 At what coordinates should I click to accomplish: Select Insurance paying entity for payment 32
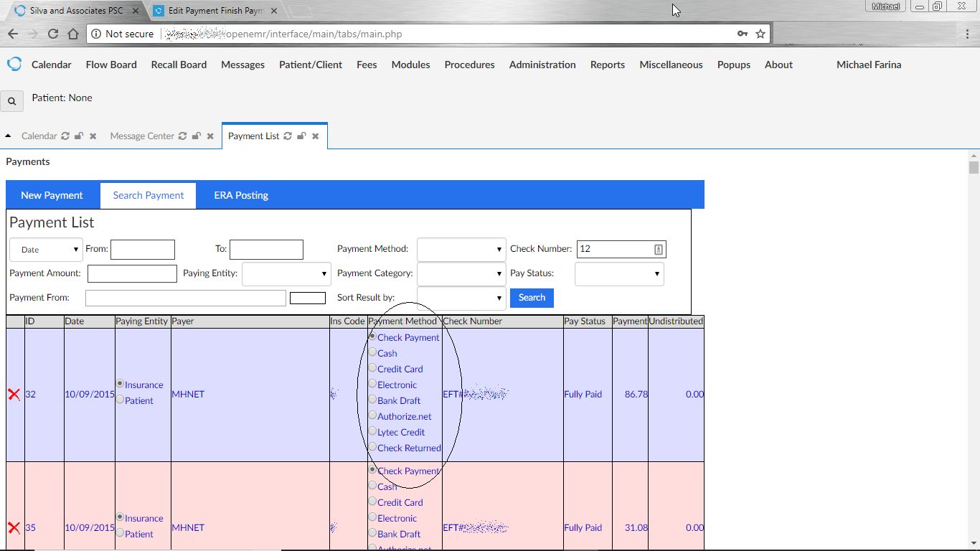click(120, 384)
